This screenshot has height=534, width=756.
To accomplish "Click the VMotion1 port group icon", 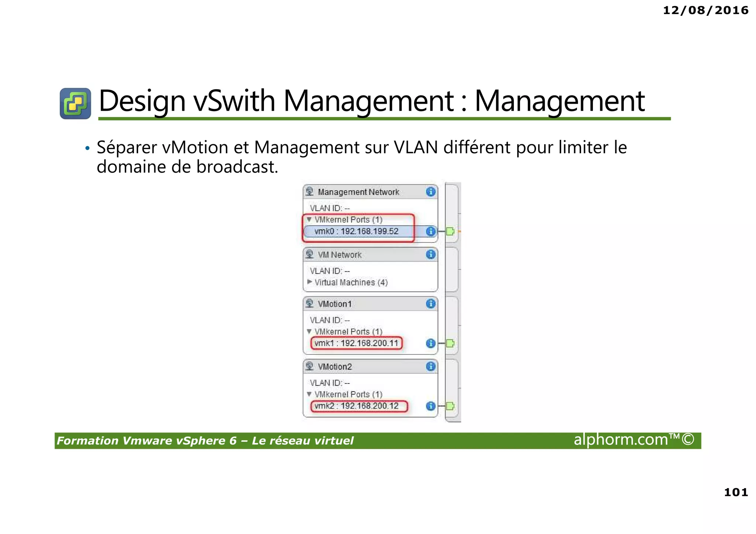I will point(310,304).
